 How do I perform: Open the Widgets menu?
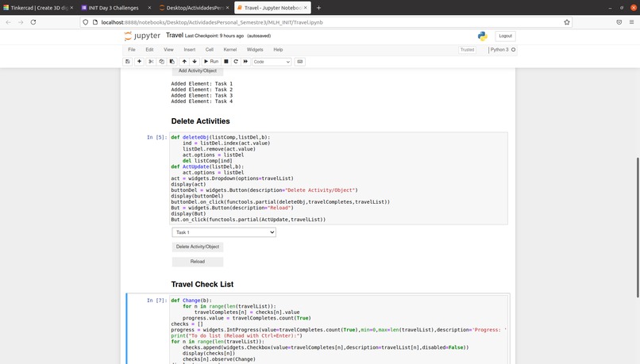(x=255, y=50)
